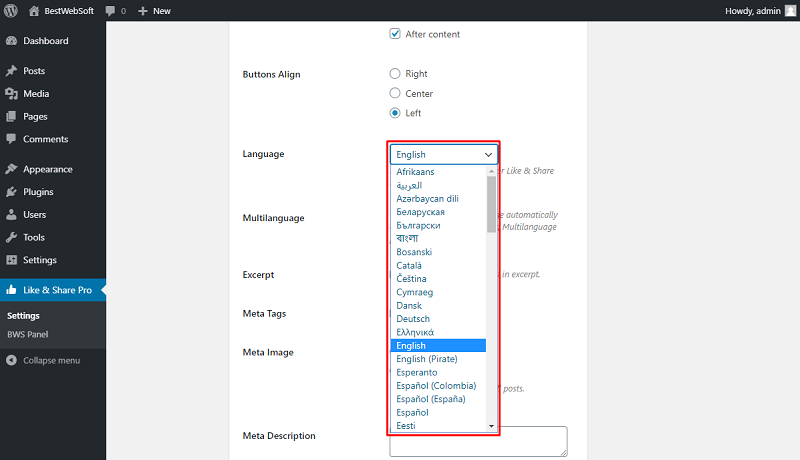
Task: Select Esperanto in the list
Action: click(x=438, y=372)
